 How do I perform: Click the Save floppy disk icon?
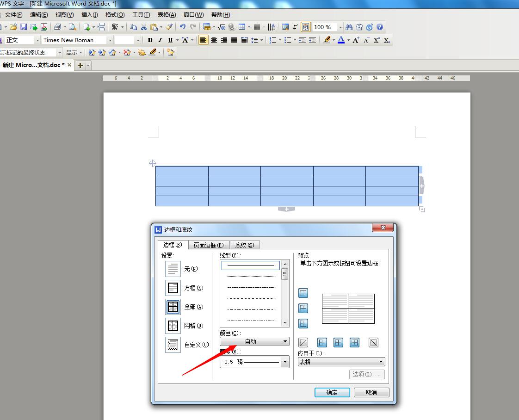(x=24, y=27)
